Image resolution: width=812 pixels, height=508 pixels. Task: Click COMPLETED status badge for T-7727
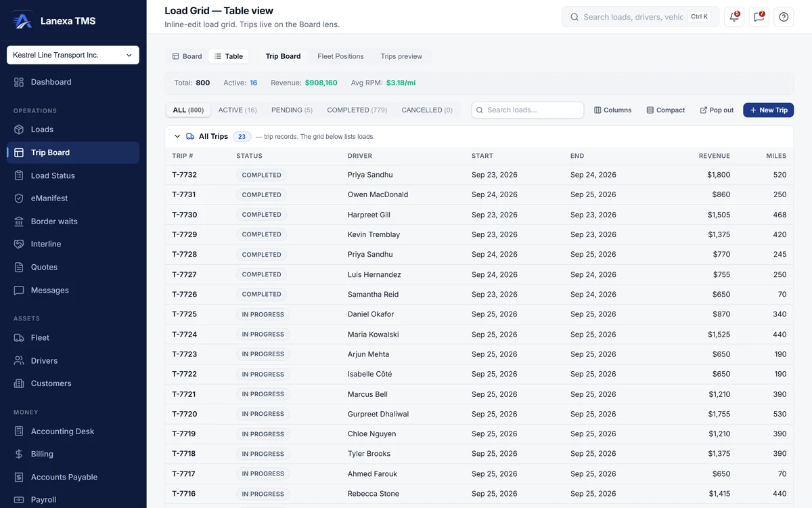point(261,274)
